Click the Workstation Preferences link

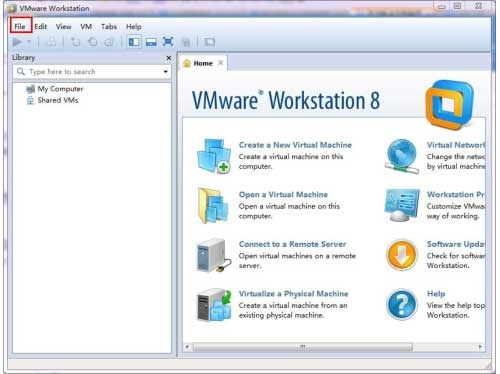(456, 195)
